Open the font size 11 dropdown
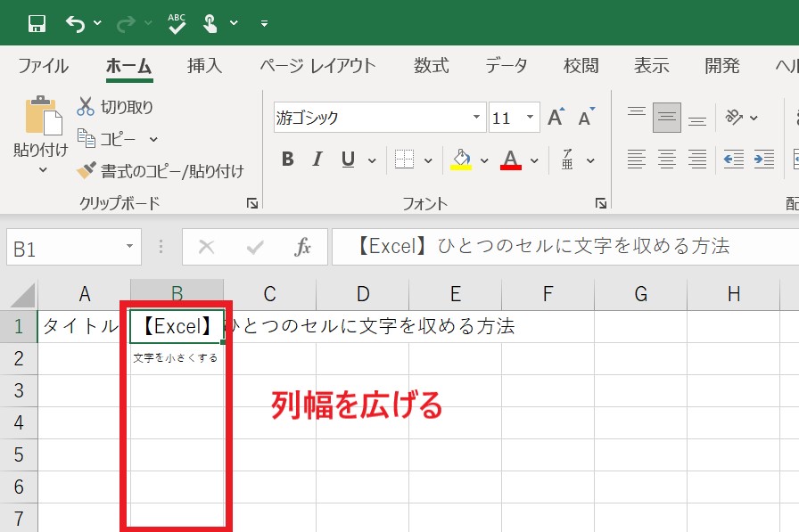The width and height of the screenshot is (799, 532). tap(530, 117)
